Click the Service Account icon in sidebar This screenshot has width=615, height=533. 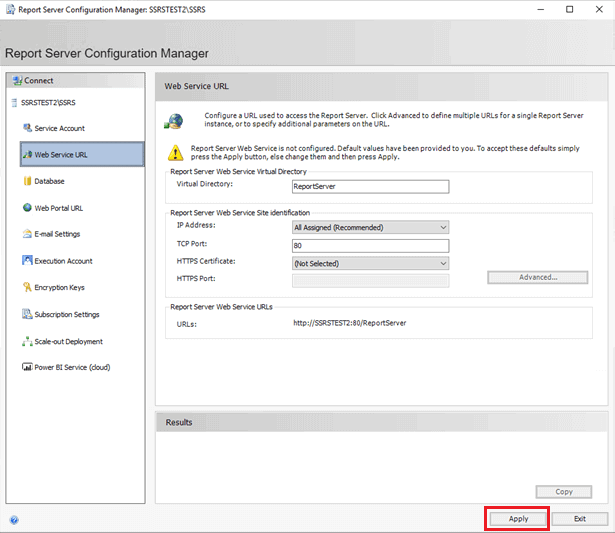tap(27, 128)
